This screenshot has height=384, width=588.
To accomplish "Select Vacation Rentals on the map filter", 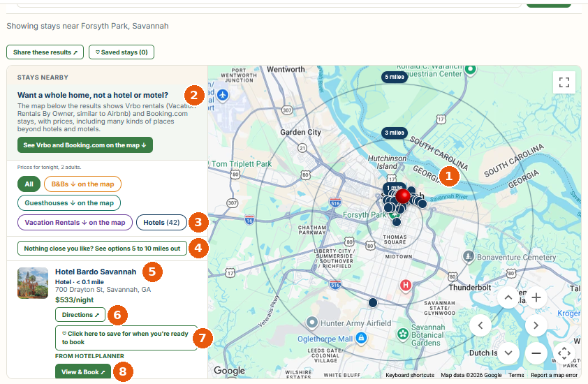I will click(x=75, y=223).
